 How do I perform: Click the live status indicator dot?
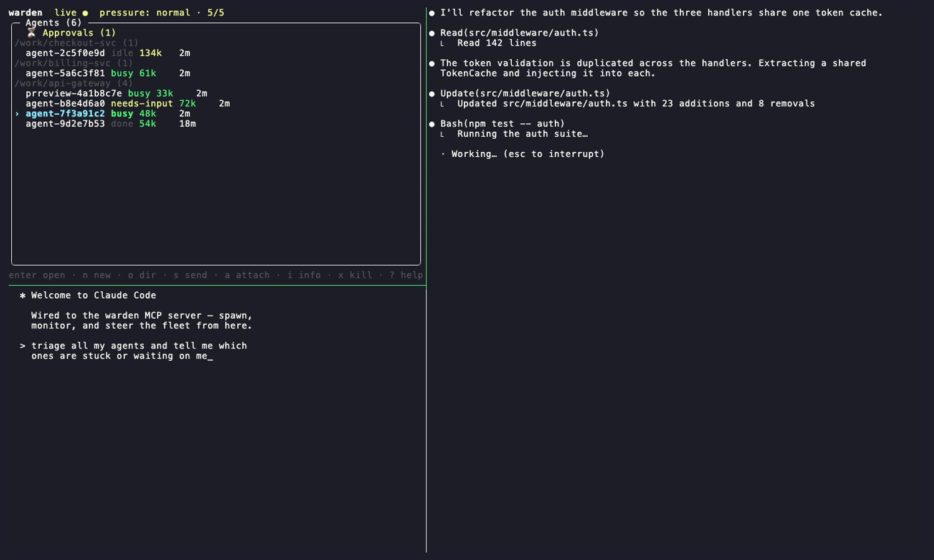pos(85,13)
